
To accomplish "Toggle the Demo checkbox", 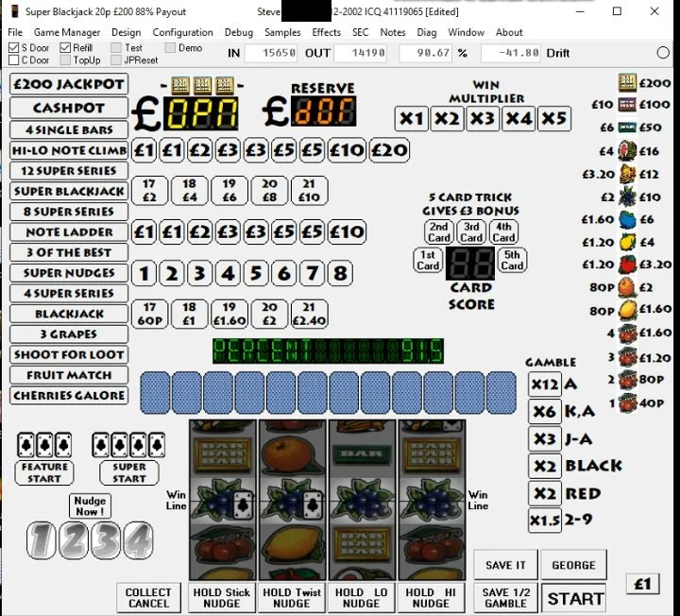I will point(170,48).
